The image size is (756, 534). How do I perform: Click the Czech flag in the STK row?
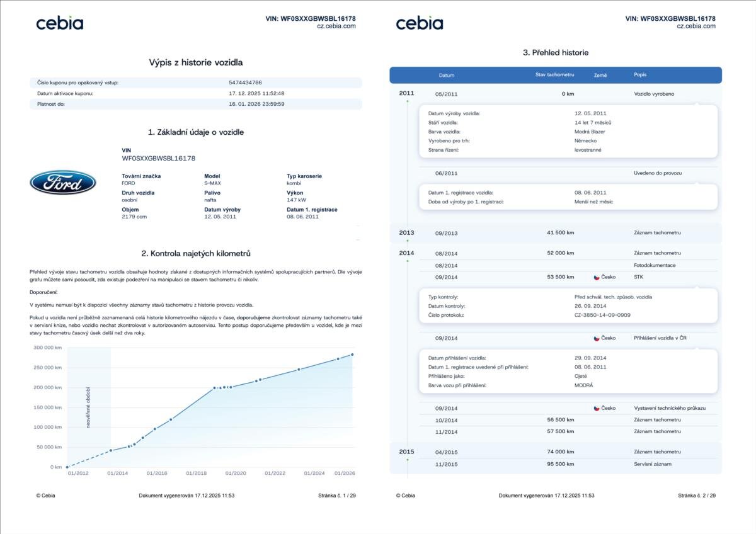pyautogui.click(x=597, y=277)
